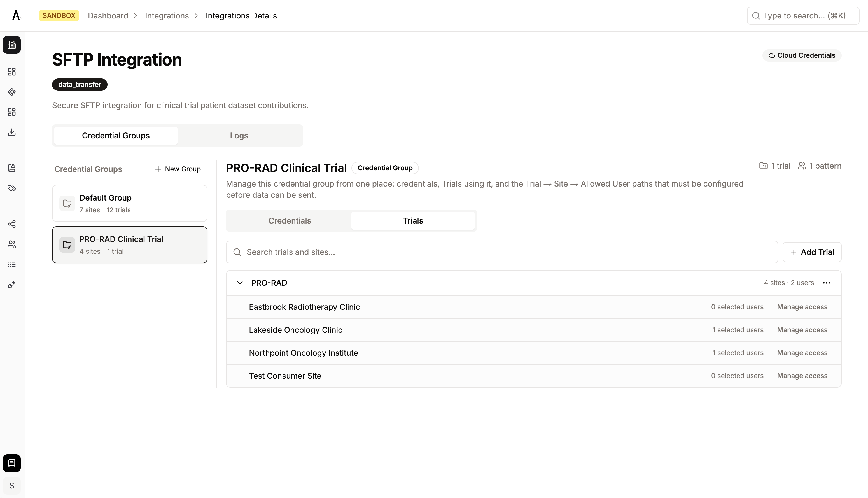
Task: Click the SANDBOX environment badge
Action: 59,16
